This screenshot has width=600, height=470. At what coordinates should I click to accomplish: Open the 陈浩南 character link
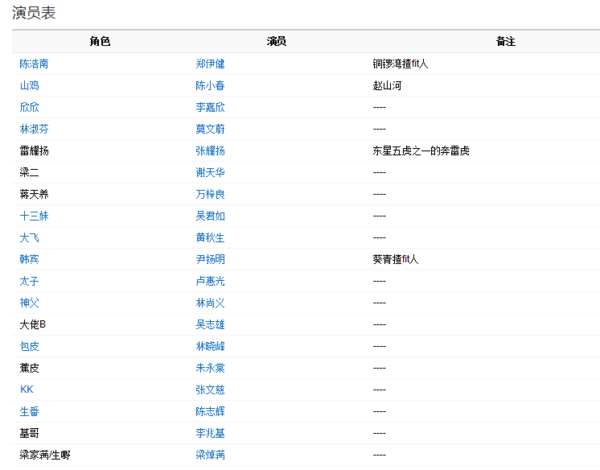pos(34,64)
